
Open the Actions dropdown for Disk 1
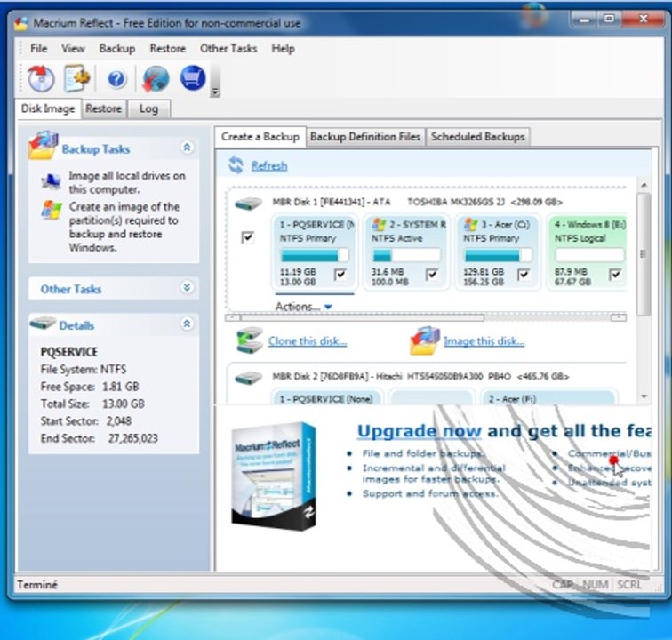pyautogui.click(x=304, y=307)
